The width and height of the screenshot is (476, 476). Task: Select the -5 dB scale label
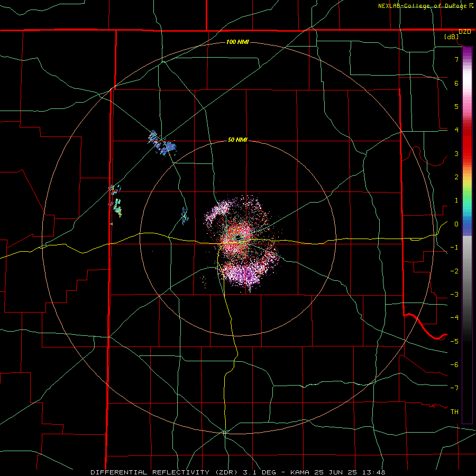[454, 342]
